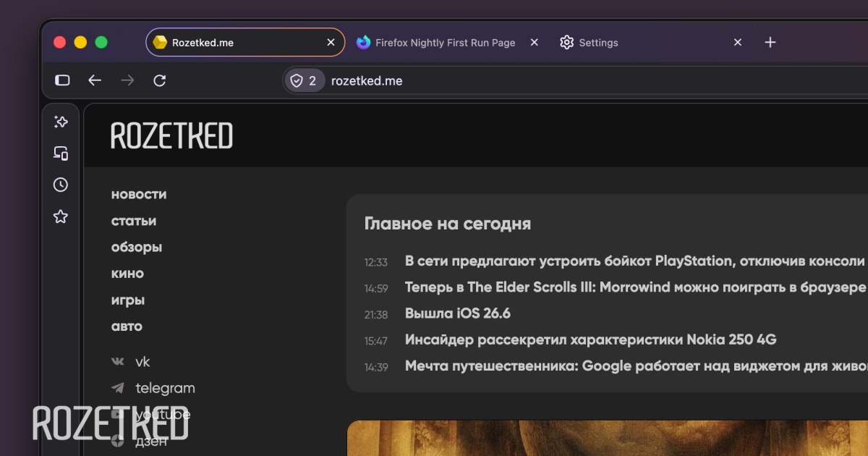Open the новости section

[139, 194]
